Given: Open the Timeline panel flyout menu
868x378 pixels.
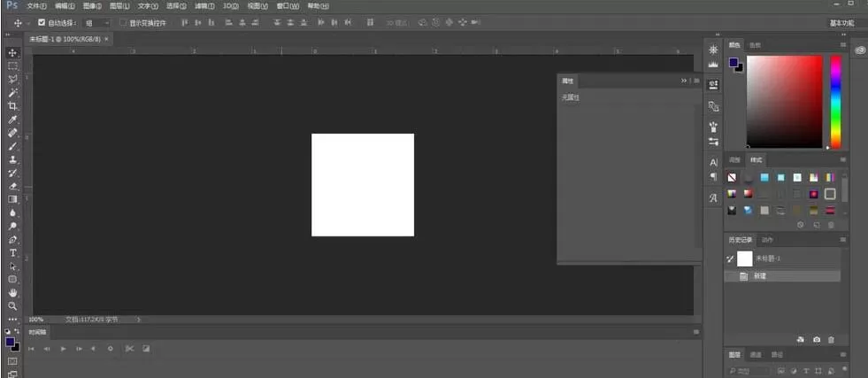Looking at the screenshot, I should click(x=696, y=332).
